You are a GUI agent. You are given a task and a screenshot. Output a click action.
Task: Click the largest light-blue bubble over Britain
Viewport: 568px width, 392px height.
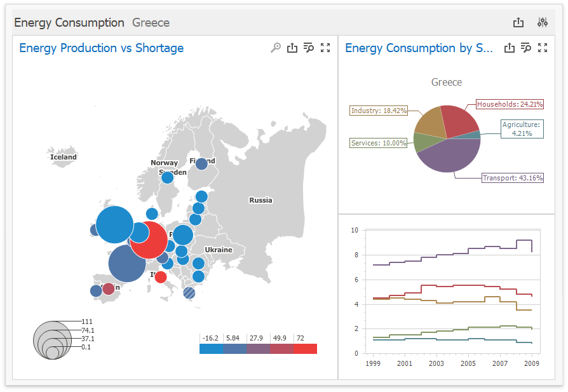click(114, 225)
